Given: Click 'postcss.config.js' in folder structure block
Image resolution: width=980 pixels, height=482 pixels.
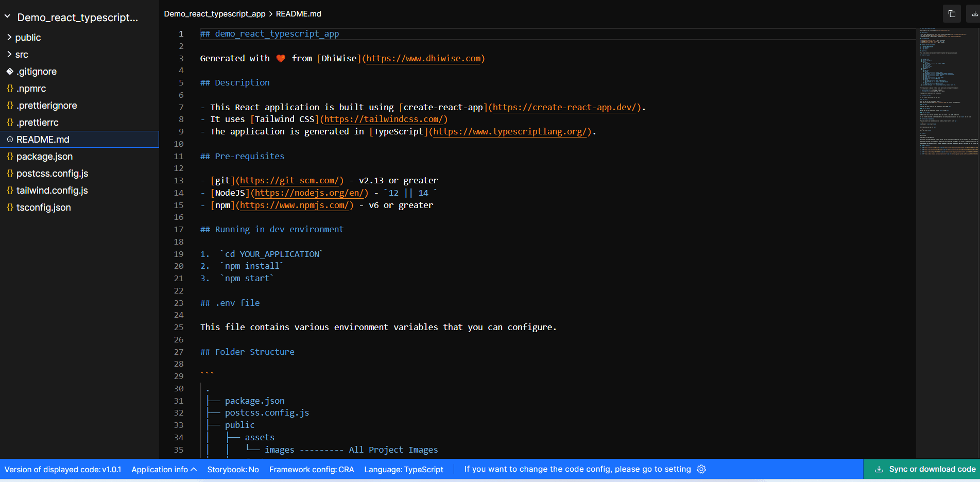Looking at the screenshot, I should pyautogui.click(x=267, y=413).
